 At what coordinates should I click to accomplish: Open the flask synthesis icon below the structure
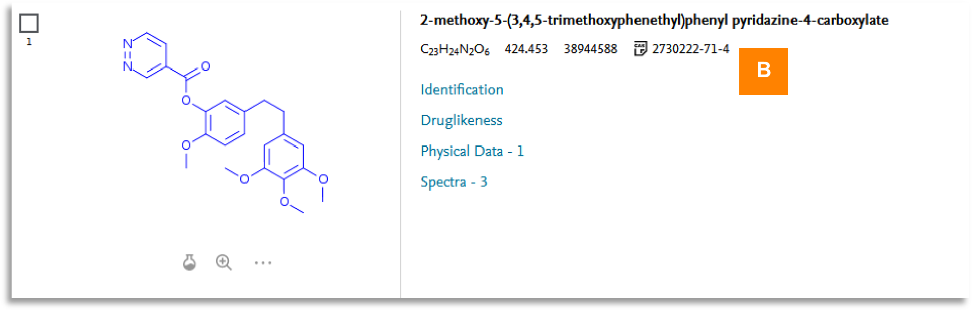point(189,262)
